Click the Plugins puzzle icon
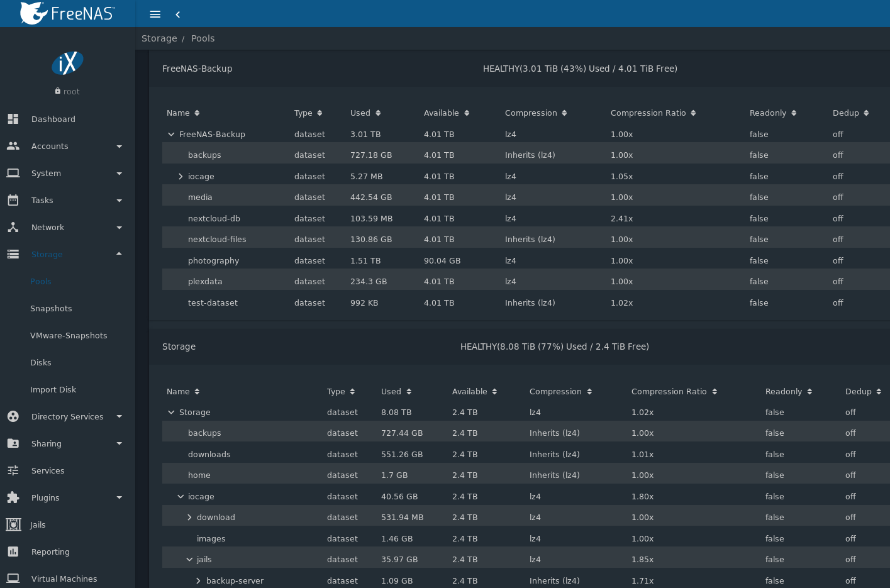Image resolution: width=890 pixels, height=588 pixels. pos(13,497)
